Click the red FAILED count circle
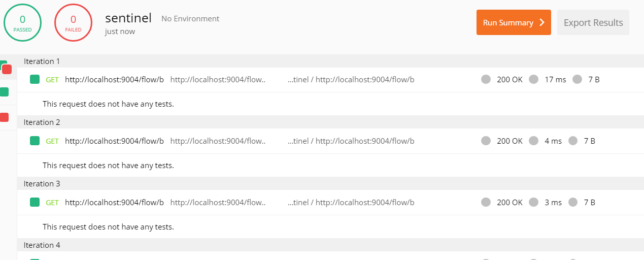Viewport: 644px width, 260px height. click(x=73, y=23)
